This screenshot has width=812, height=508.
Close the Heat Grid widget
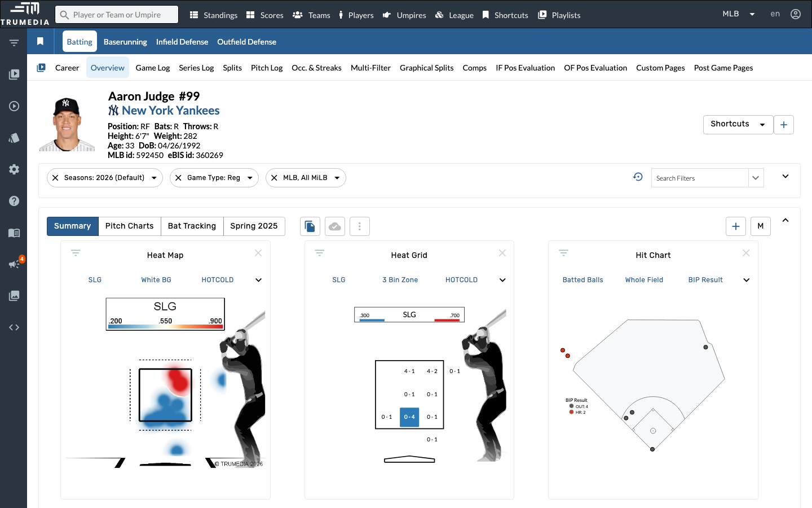point(502,253)
